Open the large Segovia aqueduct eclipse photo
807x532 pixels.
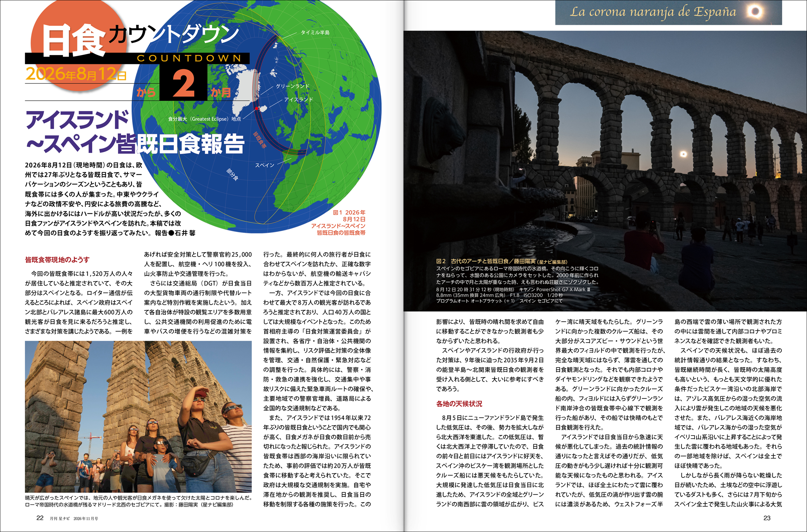point(605,171)
